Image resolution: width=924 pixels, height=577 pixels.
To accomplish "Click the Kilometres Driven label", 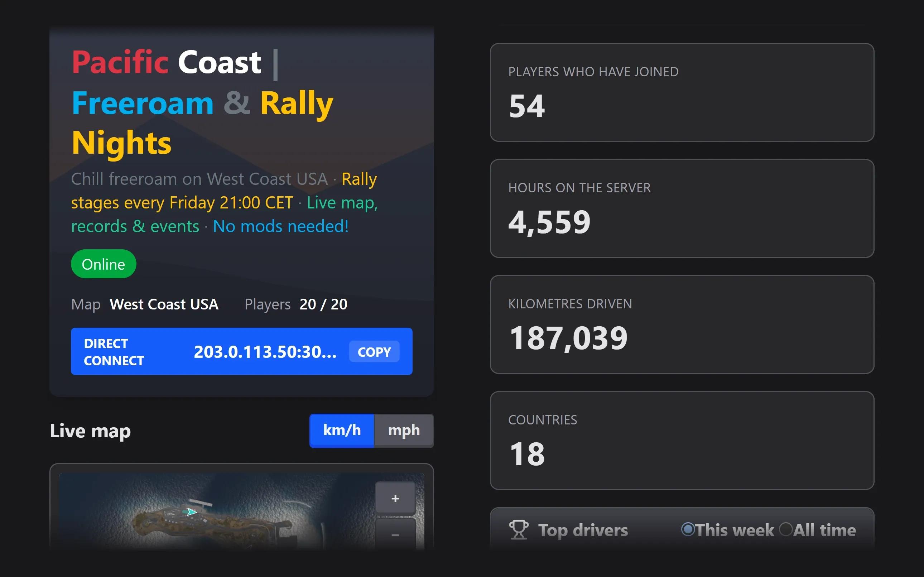I will click(x=570, y=304).
